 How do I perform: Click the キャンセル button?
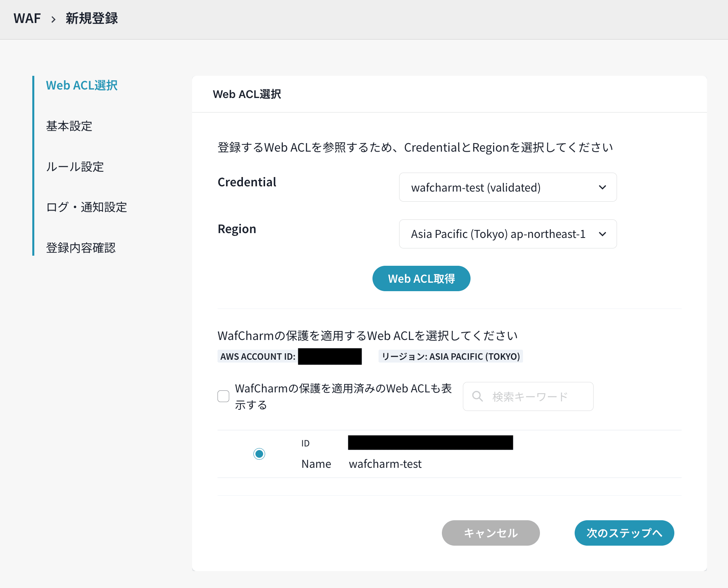point(490,533)
